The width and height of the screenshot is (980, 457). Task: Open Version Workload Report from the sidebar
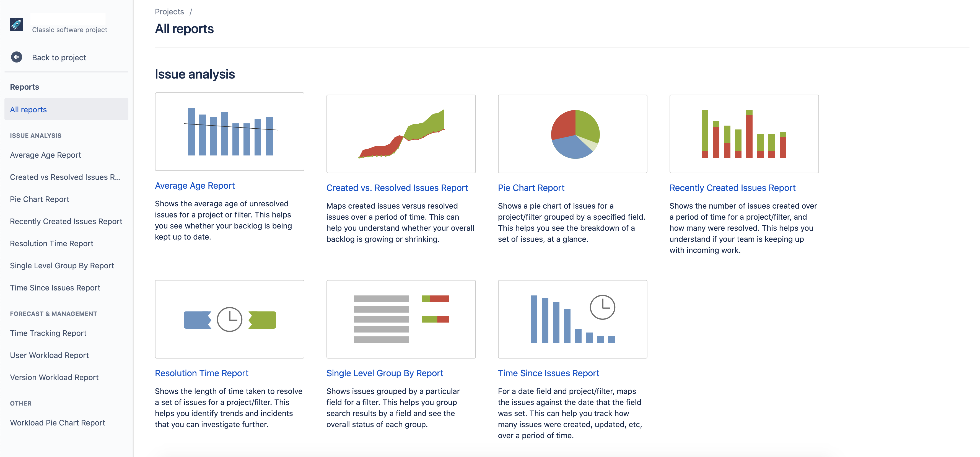tap(55, 377)
